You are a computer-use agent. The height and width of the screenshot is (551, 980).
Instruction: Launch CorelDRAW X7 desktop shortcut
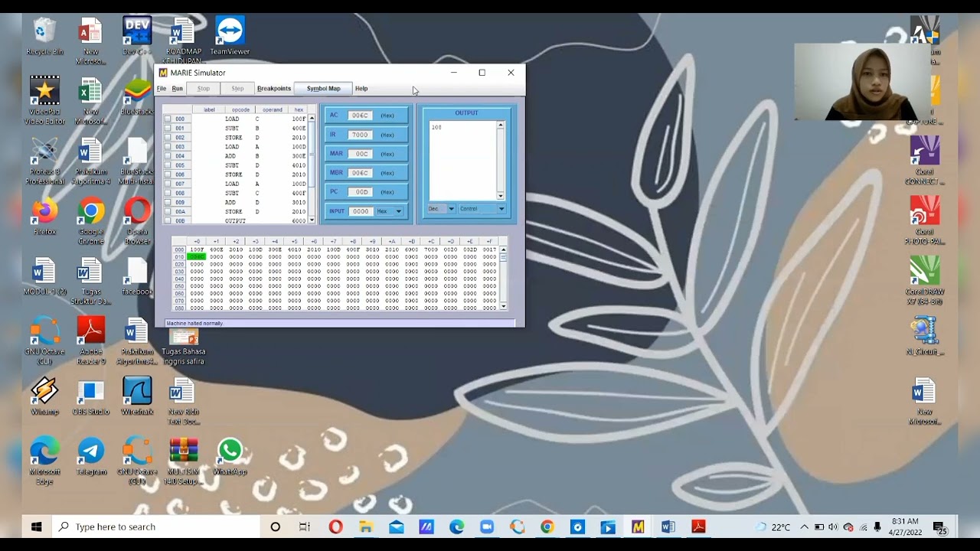pos(924,282)
